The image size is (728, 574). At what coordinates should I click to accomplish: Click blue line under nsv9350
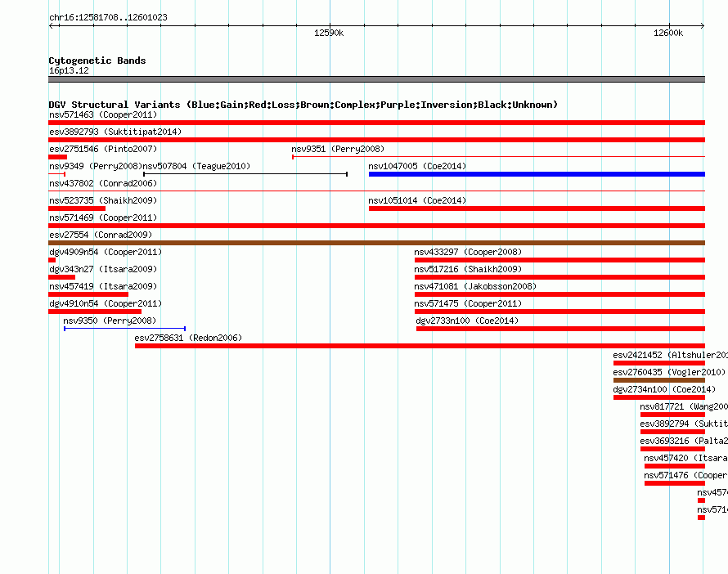click(x=124, y=329)
